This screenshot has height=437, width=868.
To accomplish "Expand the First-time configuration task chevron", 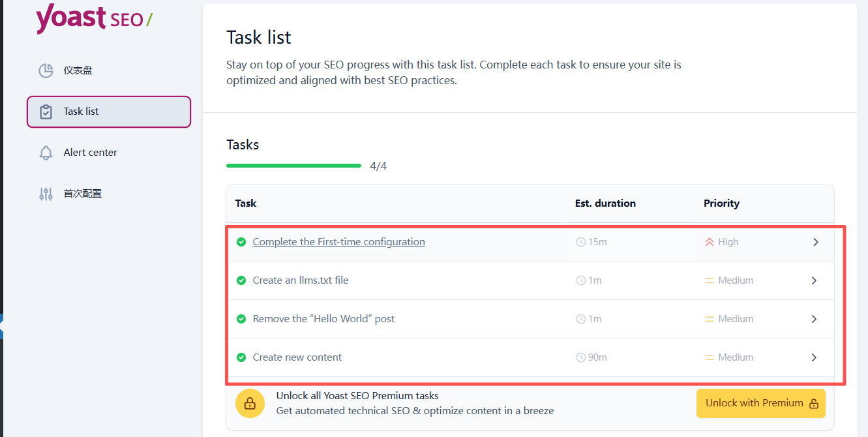I will 815,242.
